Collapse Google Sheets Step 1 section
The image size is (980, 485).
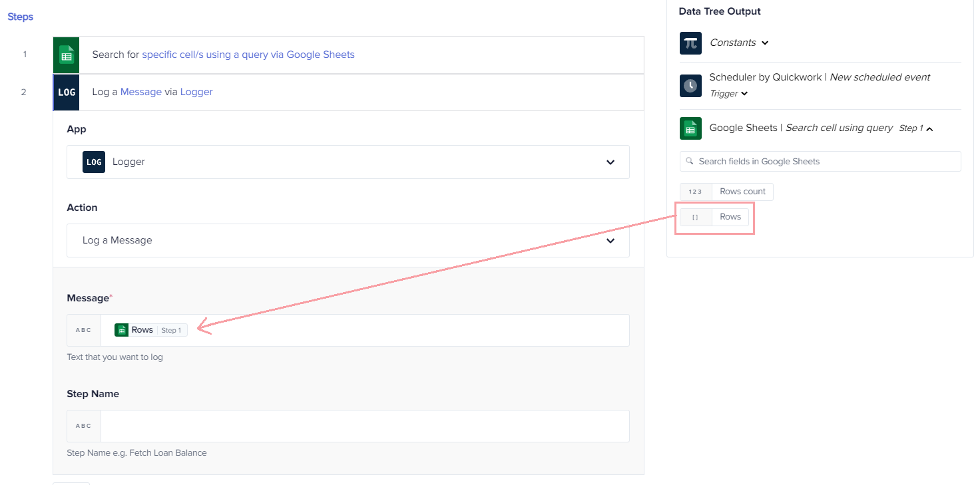click(x=929, y=128)
